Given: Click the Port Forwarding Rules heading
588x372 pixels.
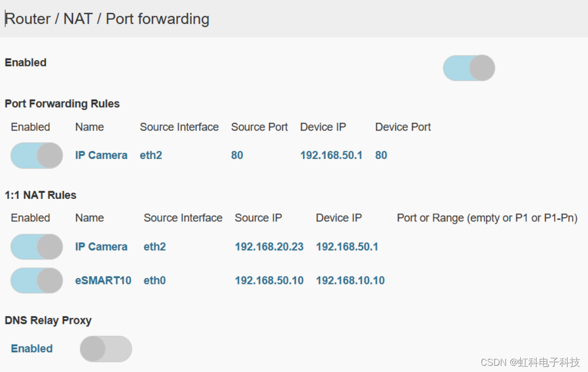Looking at the screenshot, I should pyautogui.click(x=62, y=104).
